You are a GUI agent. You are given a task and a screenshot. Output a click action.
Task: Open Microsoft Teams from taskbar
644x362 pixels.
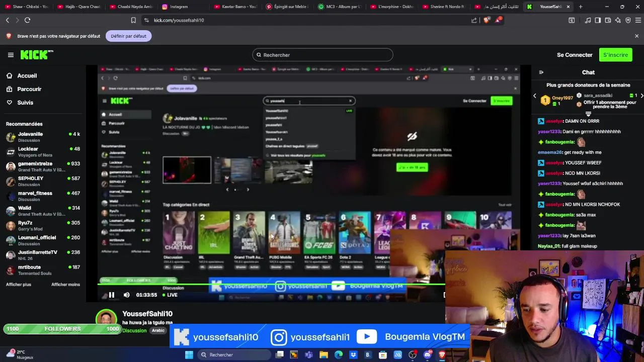(x=309, y=355)
